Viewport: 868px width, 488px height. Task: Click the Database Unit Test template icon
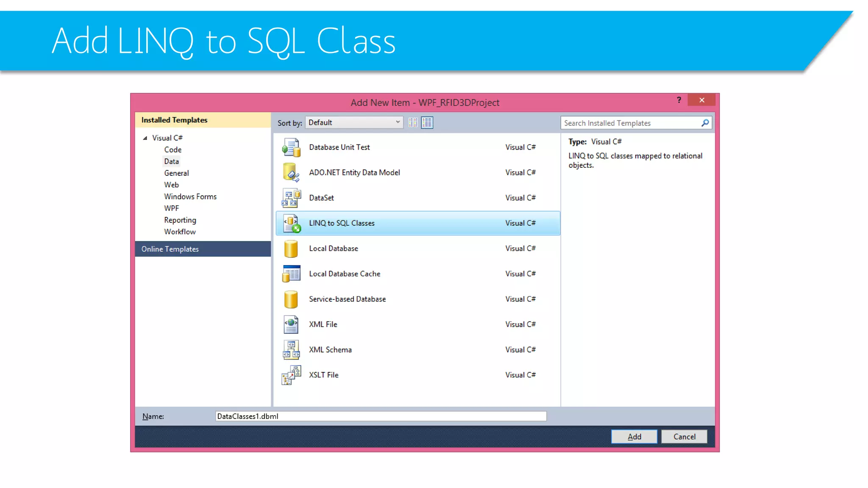[x=291, y=147]
